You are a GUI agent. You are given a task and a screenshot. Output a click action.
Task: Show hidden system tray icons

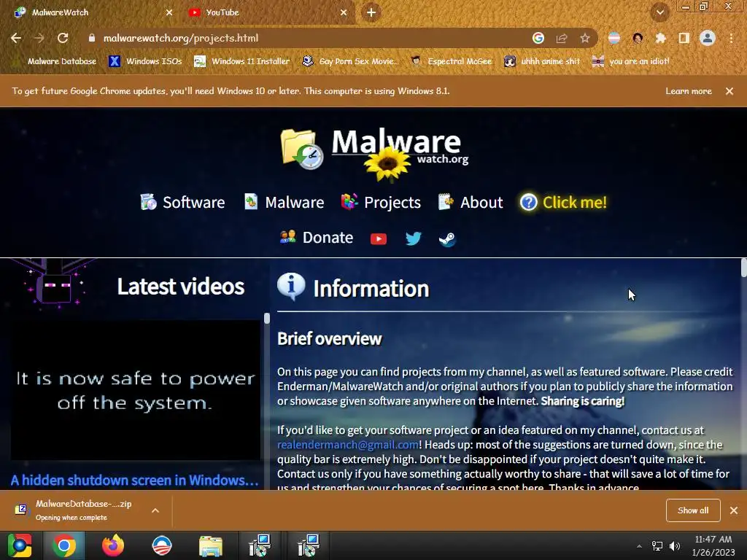tap(639, 546)
